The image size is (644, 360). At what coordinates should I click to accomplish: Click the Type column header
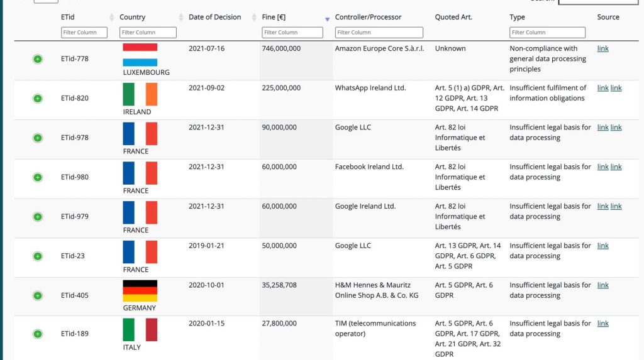517,17
